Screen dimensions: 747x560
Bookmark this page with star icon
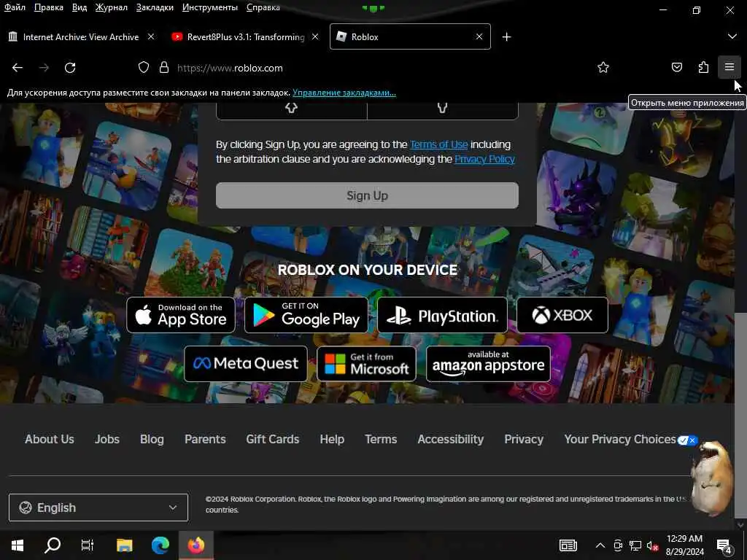[x=603, y=68]
